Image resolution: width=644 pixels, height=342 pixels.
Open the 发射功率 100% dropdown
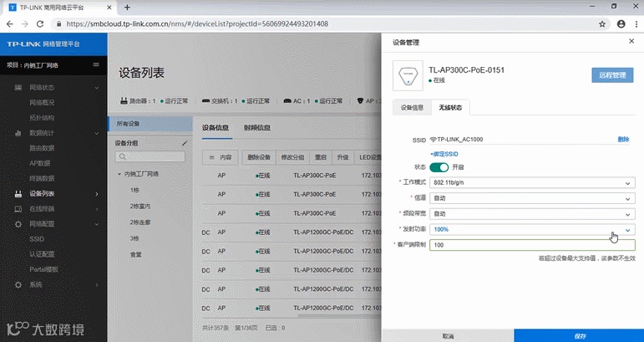pos(532,229)
